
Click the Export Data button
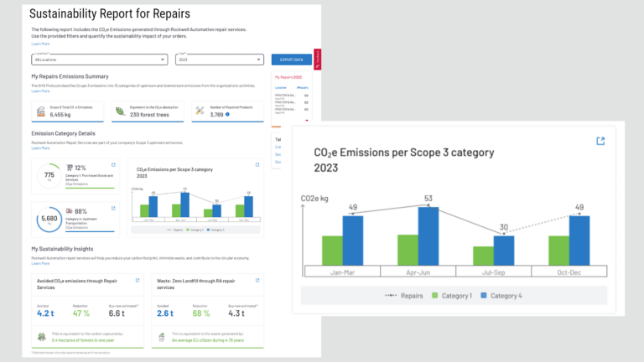pyautogui.click(x=292, y=59)
